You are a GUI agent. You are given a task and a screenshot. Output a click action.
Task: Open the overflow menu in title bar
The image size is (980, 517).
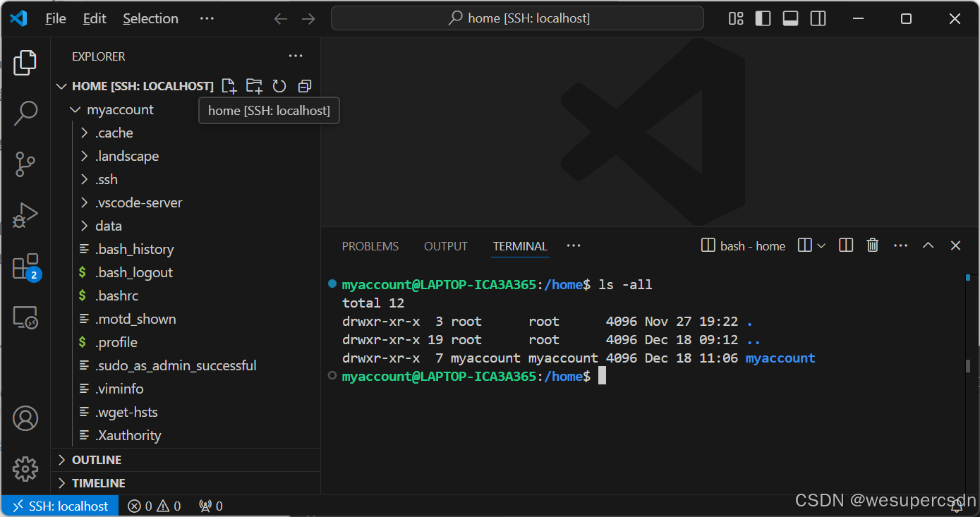tap(207, 18)
